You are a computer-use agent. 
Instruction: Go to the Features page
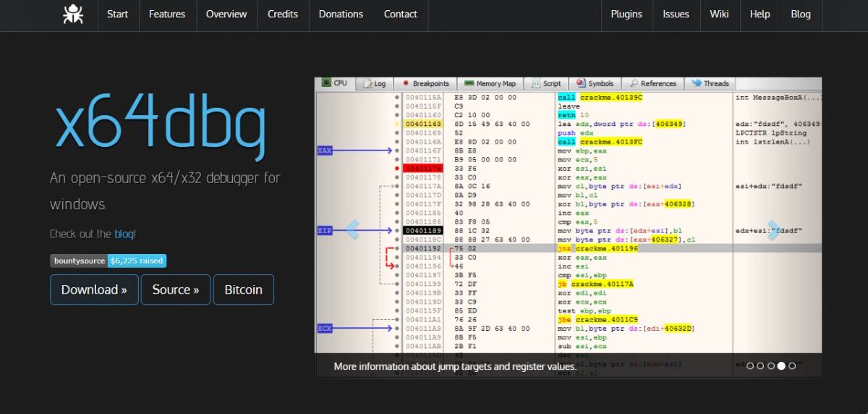tap(167, 14)
